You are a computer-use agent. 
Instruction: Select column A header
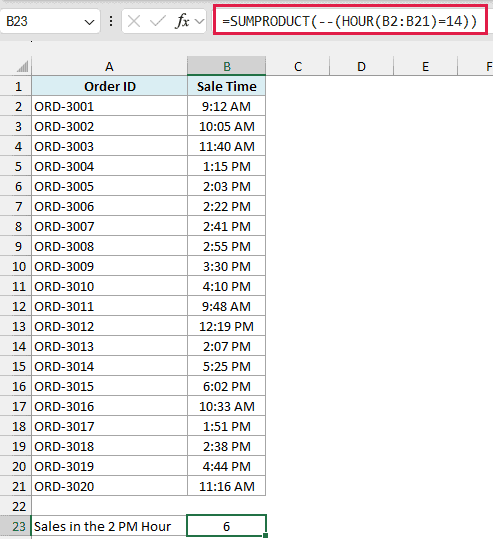109,66
